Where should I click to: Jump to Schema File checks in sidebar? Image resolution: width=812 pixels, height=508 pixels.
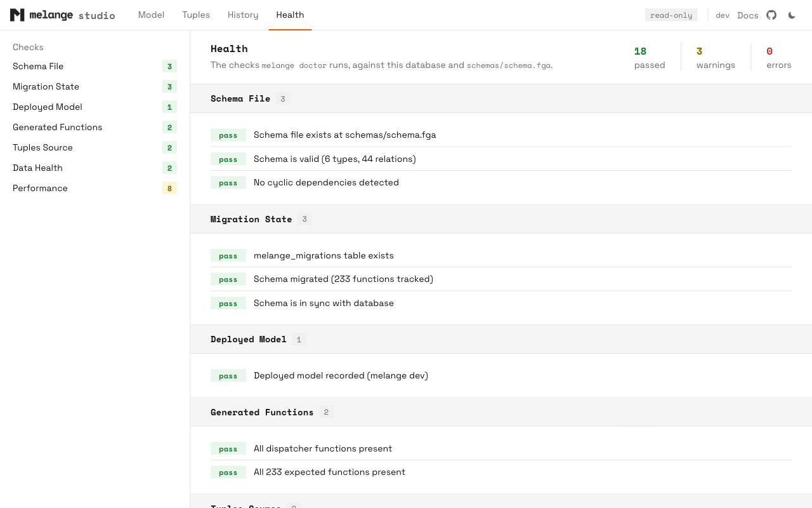(95, 66)
